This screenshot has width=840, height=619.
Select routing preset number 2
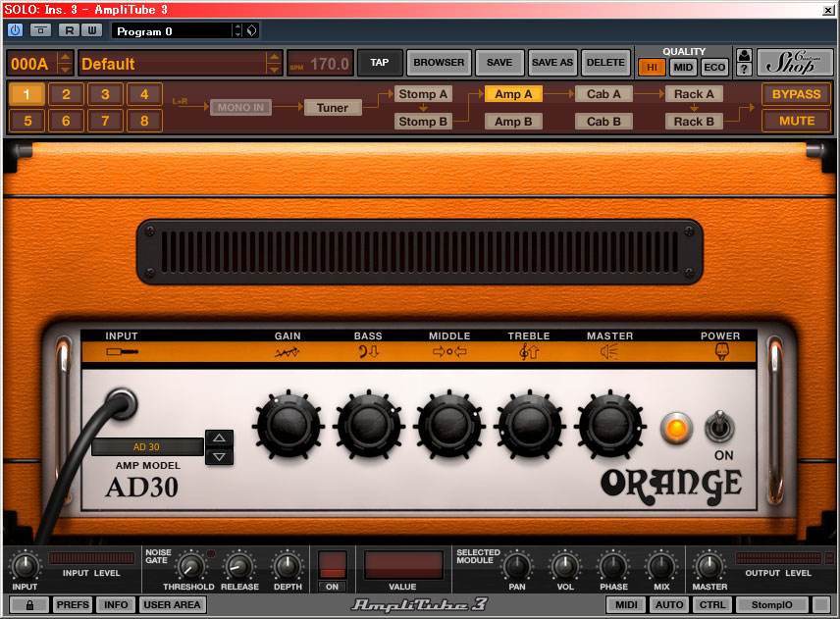66,94
